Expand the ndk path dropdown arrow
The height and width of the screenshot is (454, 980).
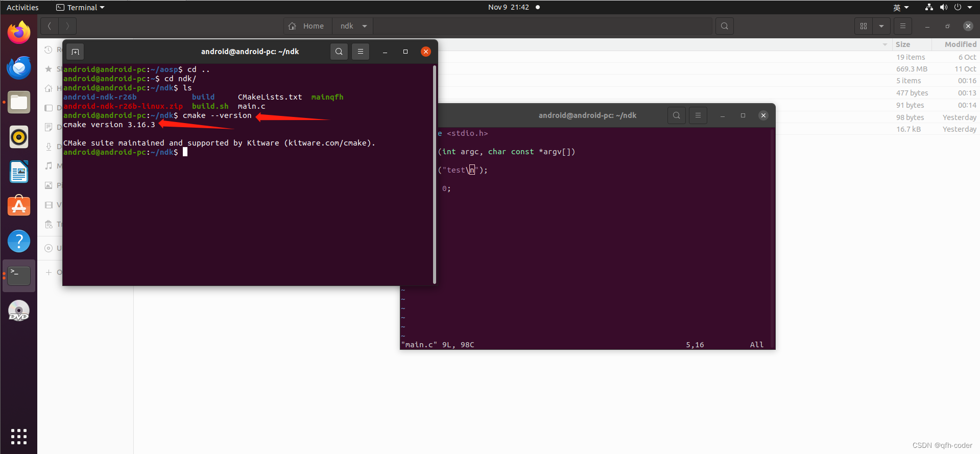[x=365, y=26]
